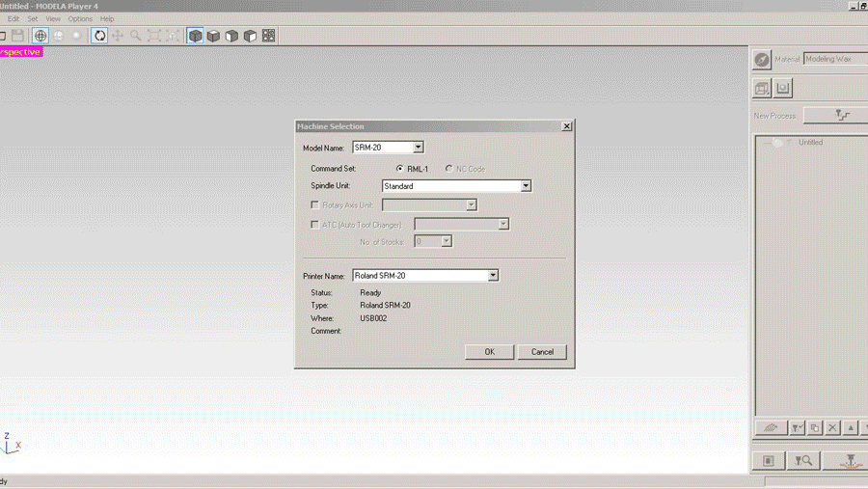Select the RML-1 command set radio button
The width and height of the screenshot is (868, 489).
tap(399, 169)
